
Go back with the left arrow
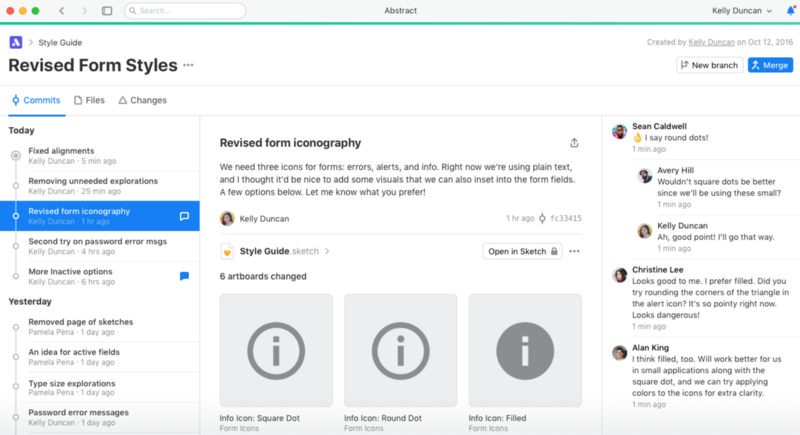point(62,11)
